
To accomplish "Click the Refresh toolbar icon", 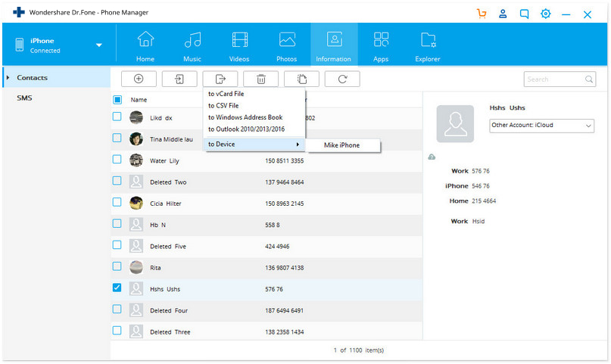I will click(x=342, y=79).
